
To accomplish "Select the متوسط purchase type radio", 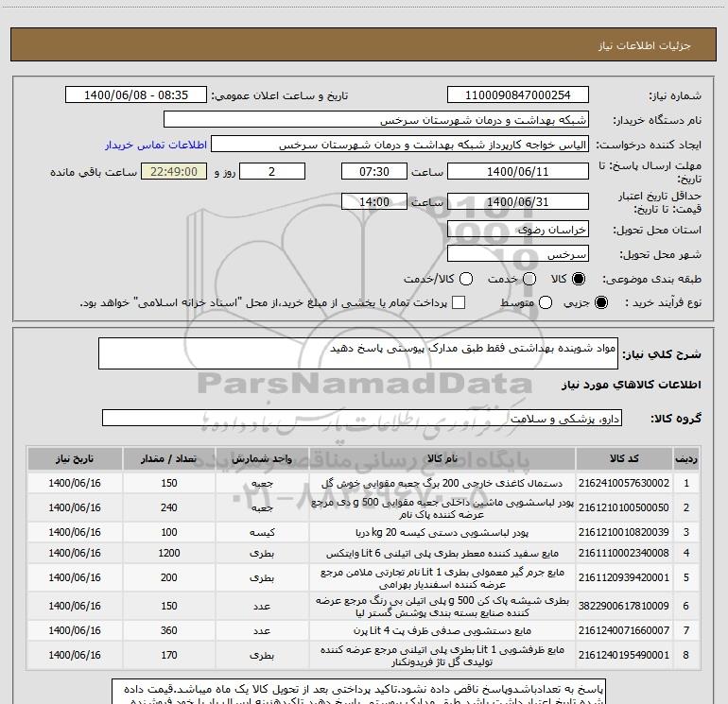I will 546,302.
